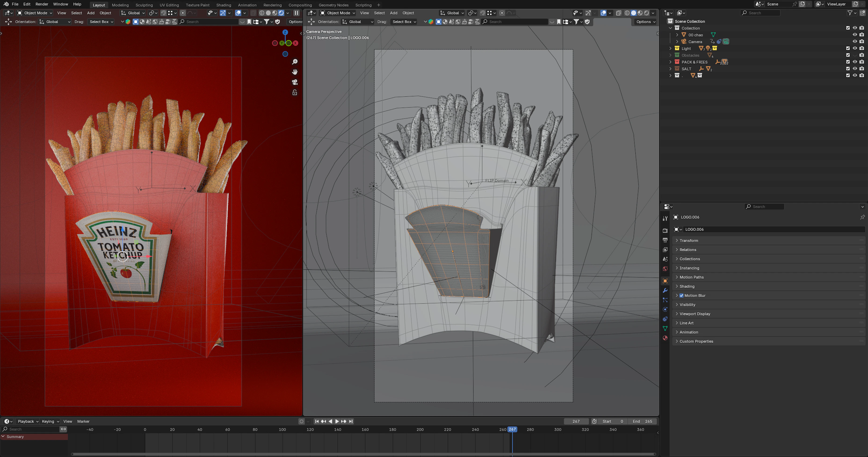Open the Particles properties tab

[x=665, y=300]
